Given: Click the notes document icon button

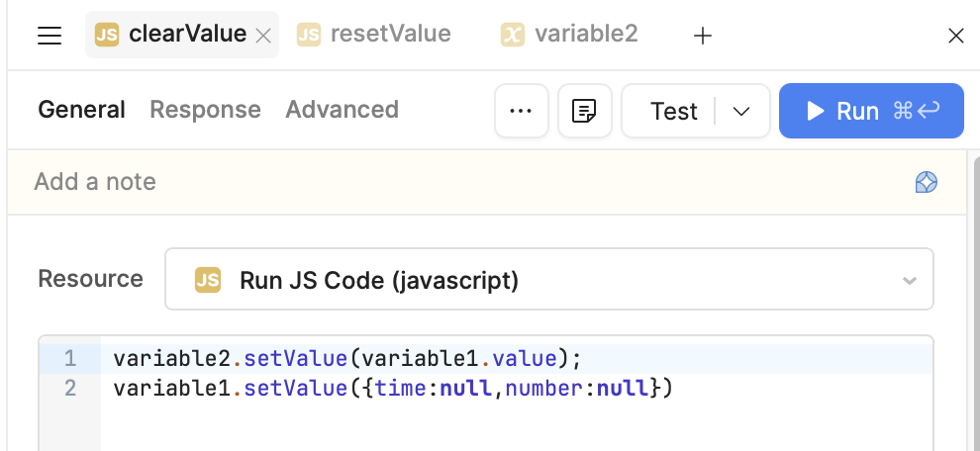Looking at the screenshot, I should click(584, 111).
